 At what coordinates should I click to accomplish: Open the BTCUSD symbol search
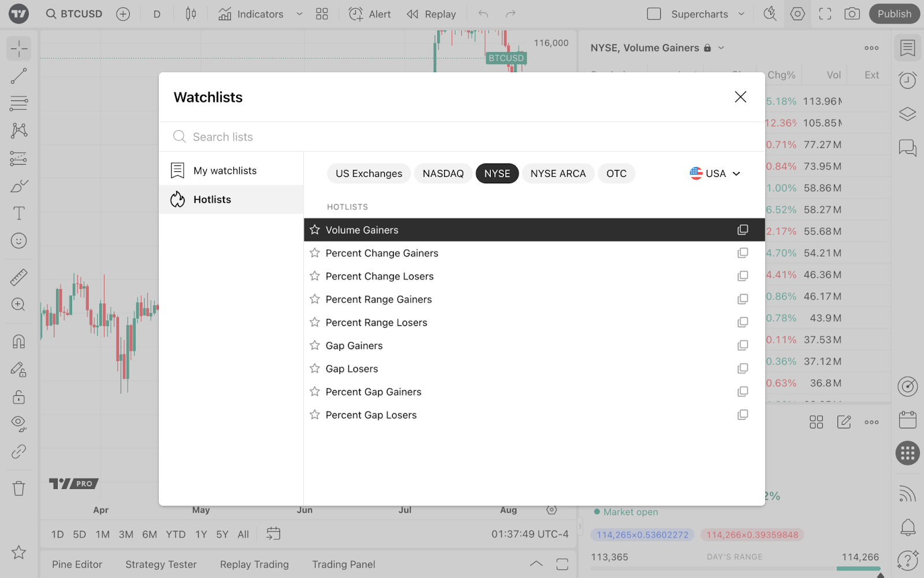[x=74, y=14]
